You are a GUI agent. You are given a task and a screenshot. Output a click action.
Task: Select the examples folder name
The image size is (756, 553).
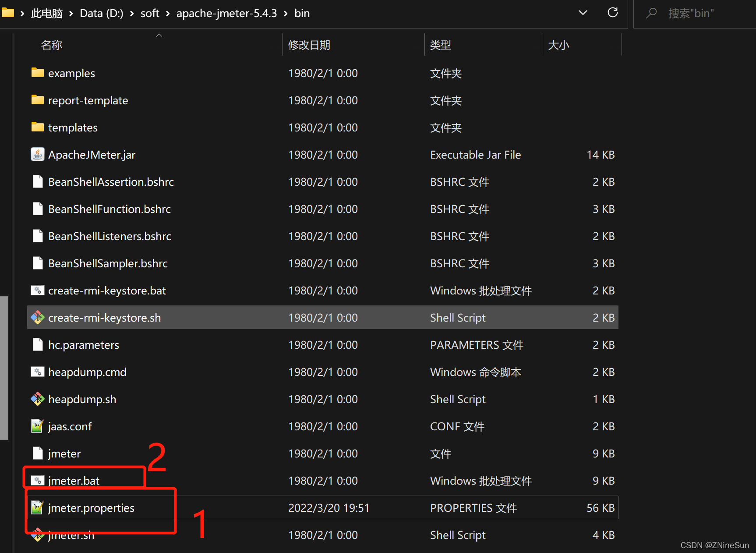click(x=71, y=73)
